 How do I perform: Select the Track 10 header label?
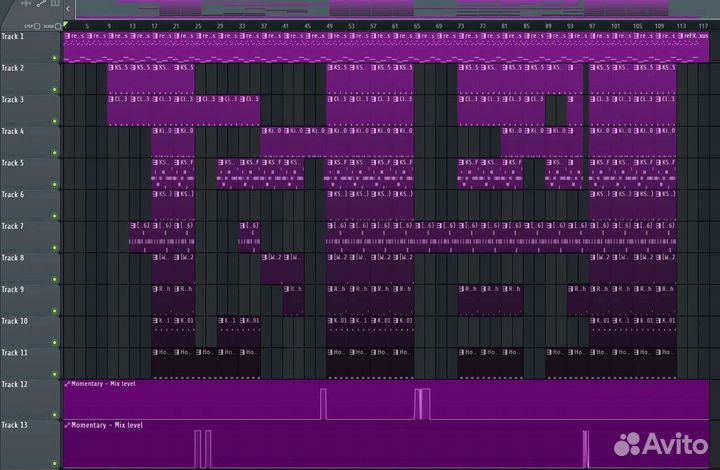coord(15,321)
